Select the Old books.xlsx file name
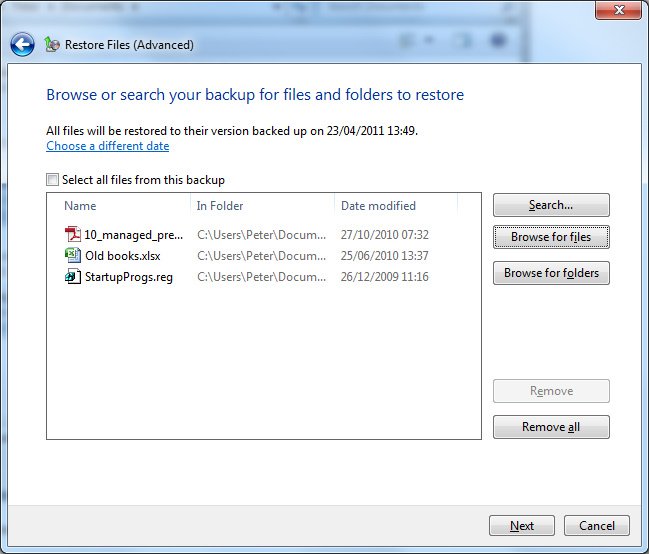 coord(123,255)
